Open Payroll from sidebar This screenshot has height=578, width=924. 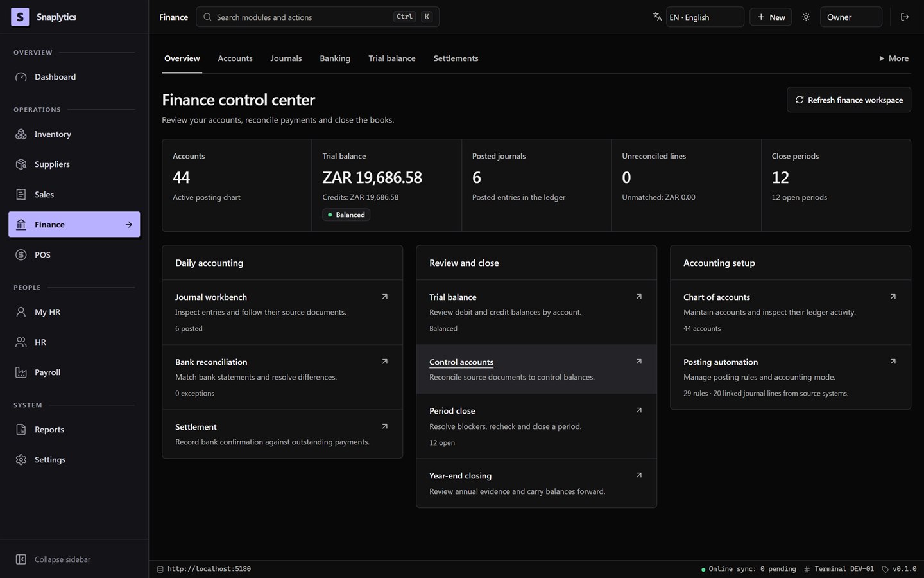[74, 372]
